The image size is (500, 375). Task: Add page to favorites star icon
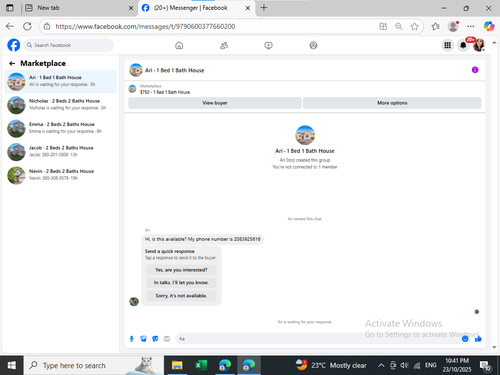click(x=414, y=26)
